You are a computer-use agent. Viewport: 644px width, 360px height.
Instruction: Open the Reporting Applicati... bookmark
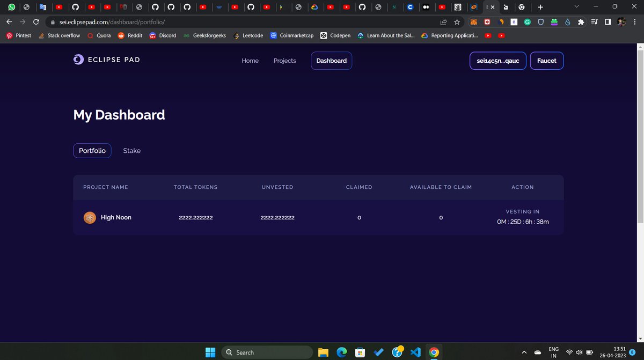point(449,35)
